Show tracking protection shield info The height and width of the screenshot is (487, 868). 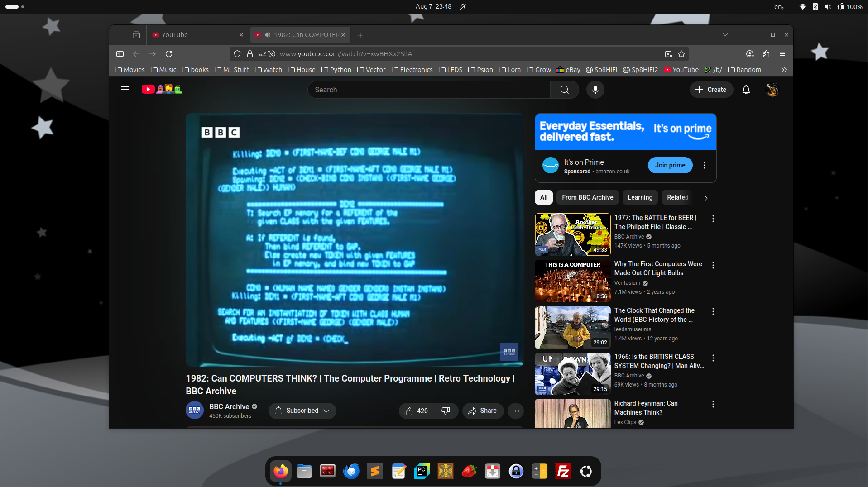click(x=237, y=54)
